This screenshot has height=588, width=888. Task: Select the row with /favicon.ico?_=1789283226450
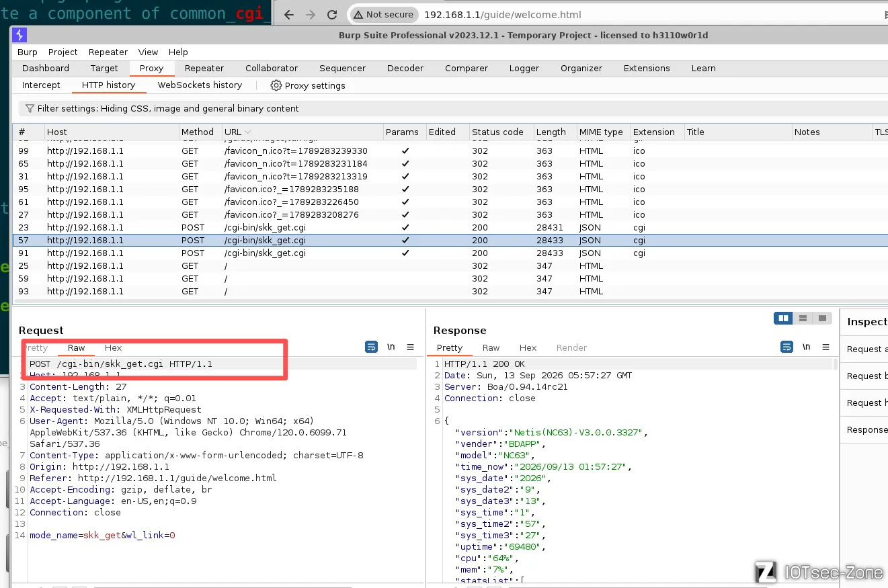(450, 202)
